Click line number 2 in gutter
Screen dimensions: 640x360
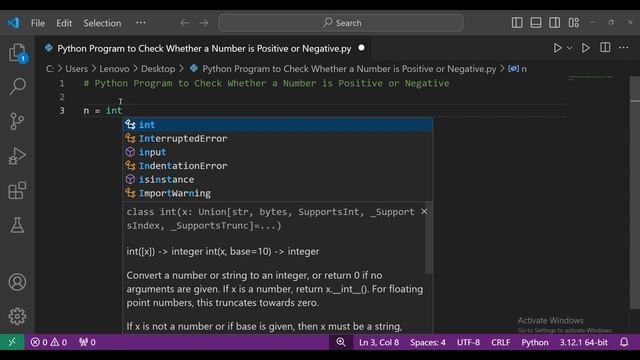[62, 97]
